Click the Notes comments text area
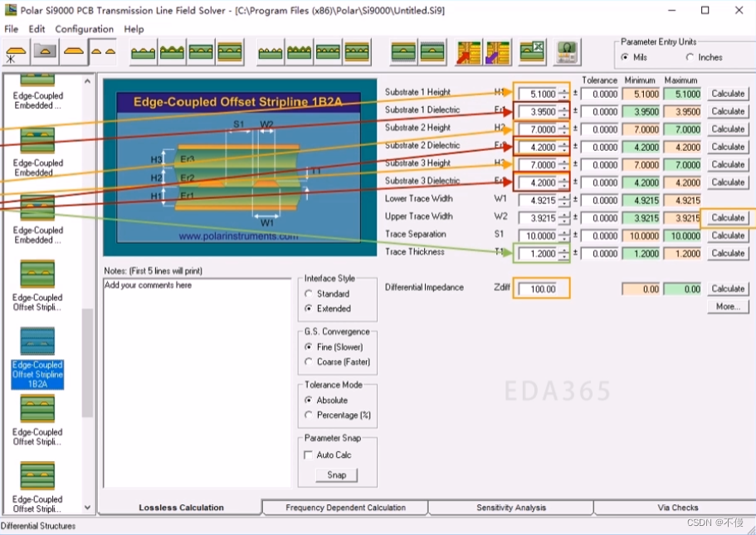The image size is (756, 535). click(x=198, y=382)
